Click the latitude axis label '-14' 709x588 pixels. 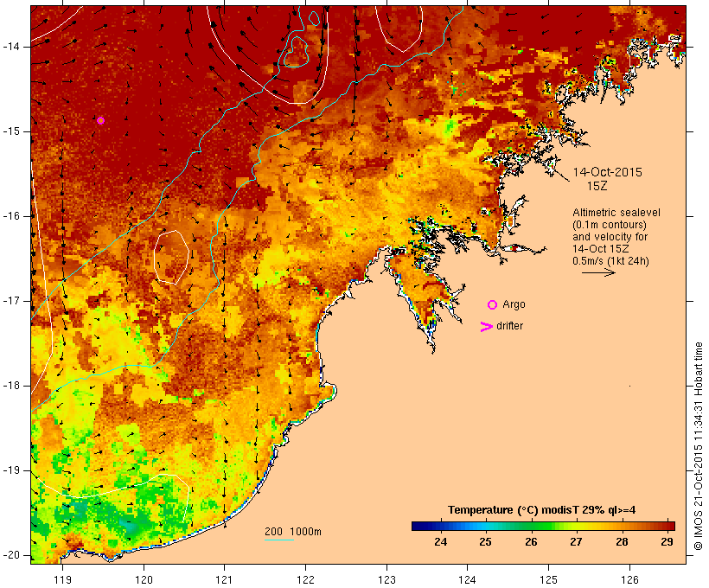11,47
